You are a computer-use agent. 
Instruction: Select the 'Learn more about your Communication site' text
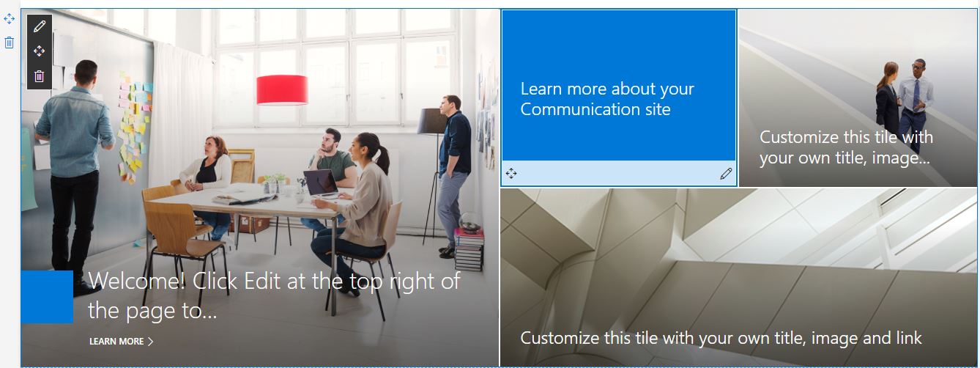[607, 99]
